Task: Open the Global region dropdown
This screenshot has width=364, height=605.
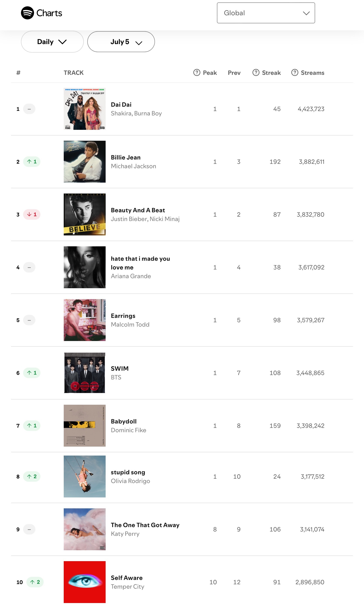Action: tap(266, 13)
